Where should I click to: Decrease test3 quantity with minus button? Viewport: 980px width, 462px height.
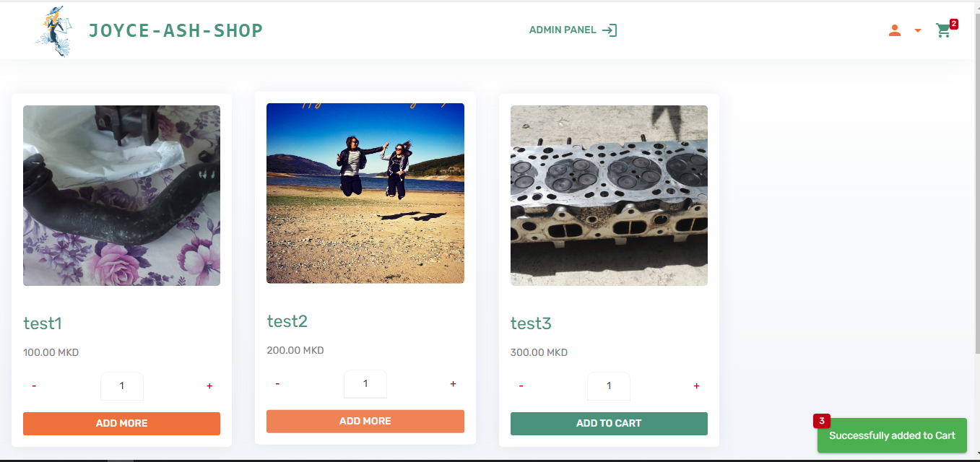521,386
